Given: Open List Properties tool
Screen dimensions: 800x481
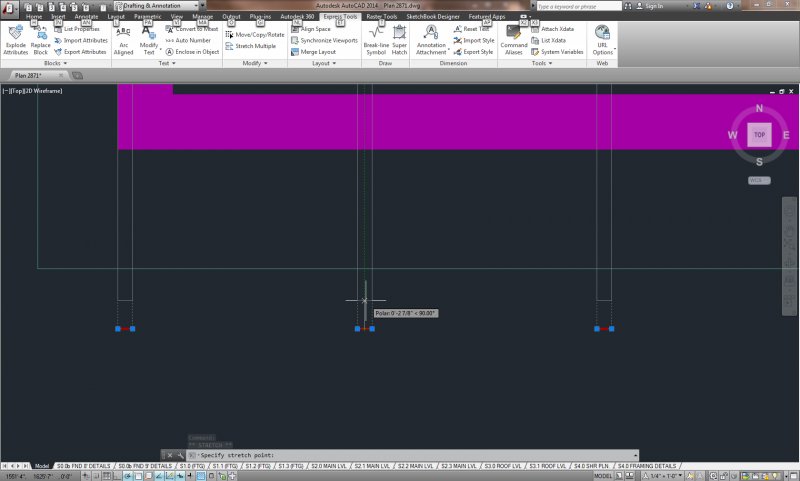Looking at the screenshot, I should coord(77,29).
